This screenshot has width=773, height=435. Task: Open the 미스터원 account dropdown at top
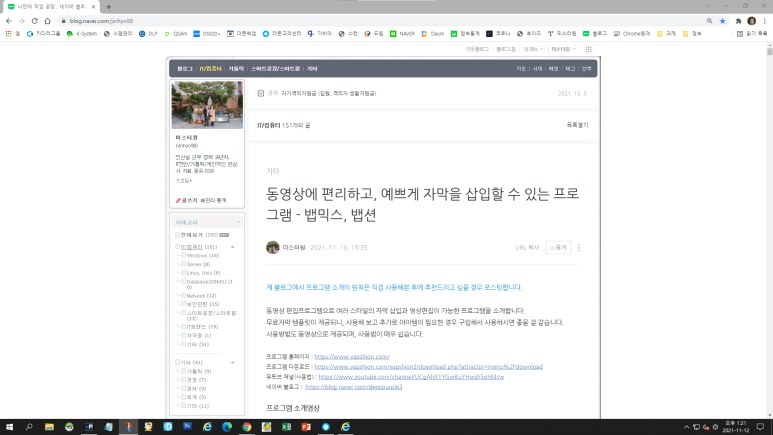click(563, 49)
